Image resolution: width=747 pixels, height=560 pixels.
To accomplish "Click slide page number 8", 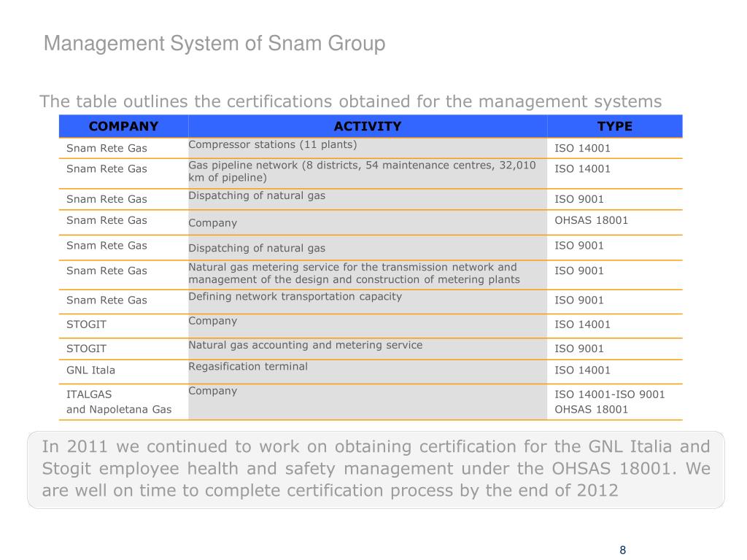I will 623,550.
